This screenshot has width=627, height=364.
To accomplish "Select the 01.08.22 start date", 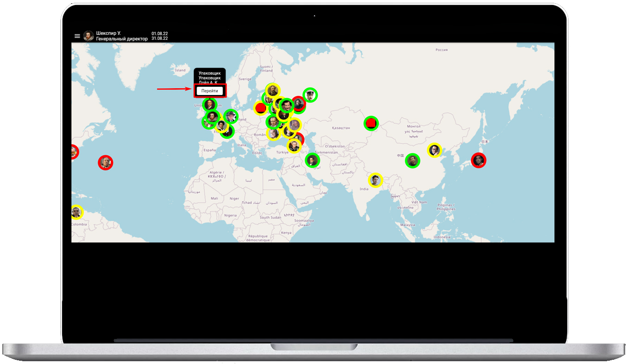I will 160,33.
